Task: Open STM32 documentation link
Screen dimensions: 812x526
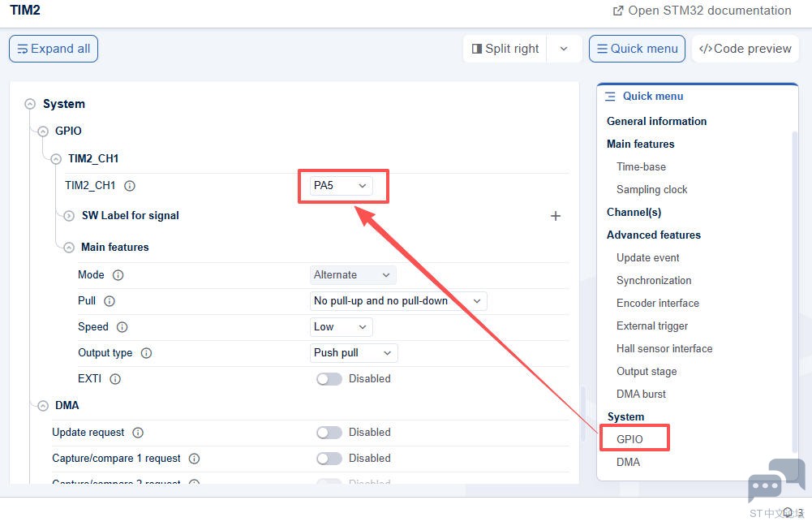Action: coord(702,11)
